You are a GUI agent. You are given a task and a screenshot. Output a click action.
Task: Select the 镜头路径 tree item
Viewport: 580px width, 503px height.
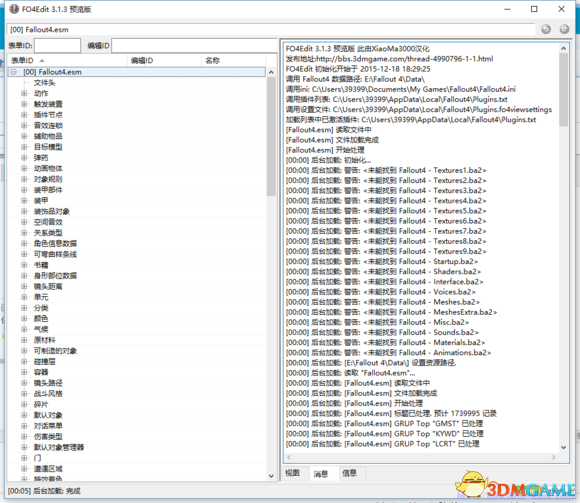[48, 383]
